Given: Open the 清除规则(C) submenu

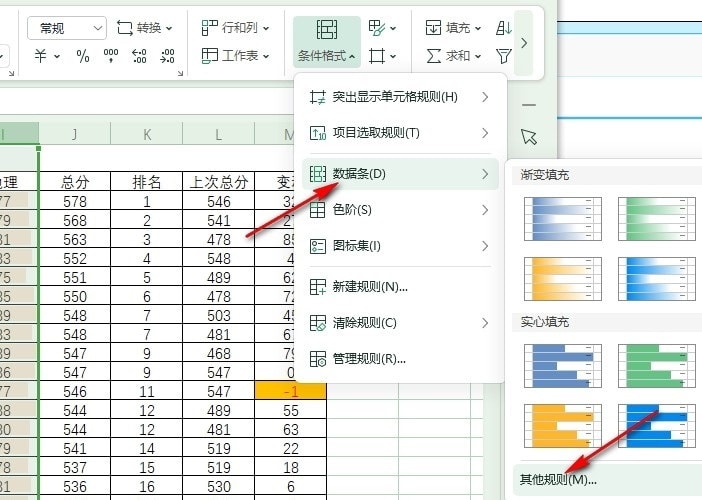Looking at the screenshot, I should [x=400, y=323].
